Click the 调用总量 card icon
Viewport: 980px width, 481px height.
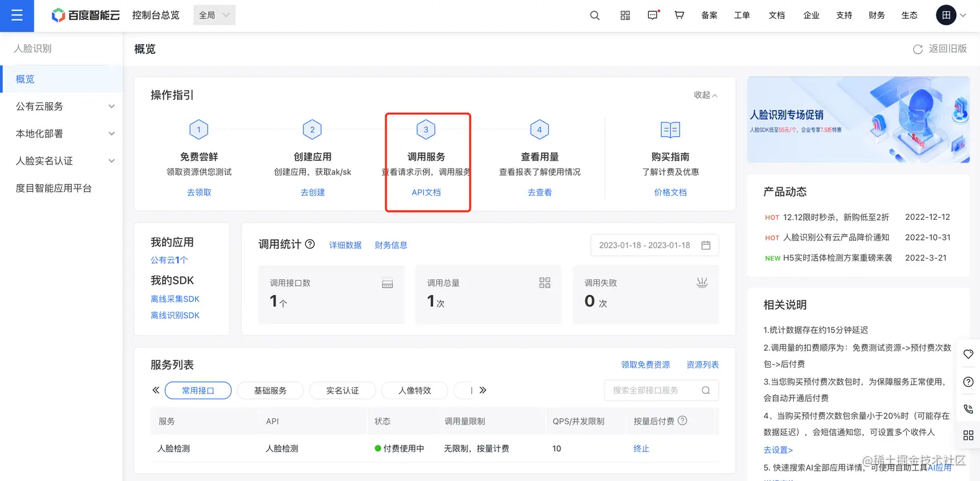tap(544, 283)
